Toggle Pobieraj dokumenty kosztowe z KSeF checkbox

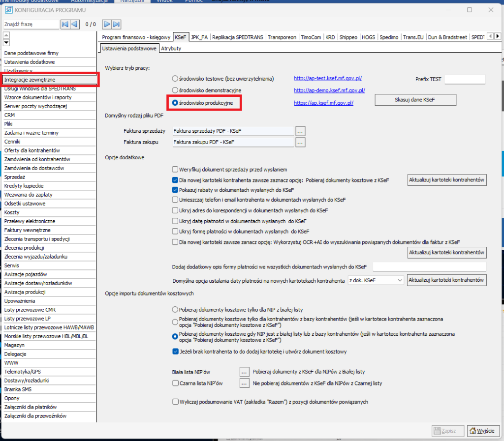175,180
